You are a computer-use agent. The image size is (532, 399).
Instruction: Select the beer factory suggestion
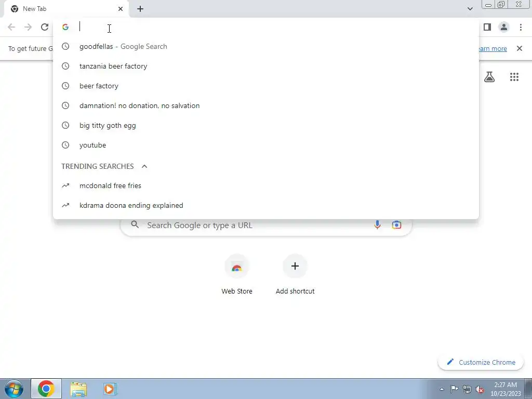266,86
